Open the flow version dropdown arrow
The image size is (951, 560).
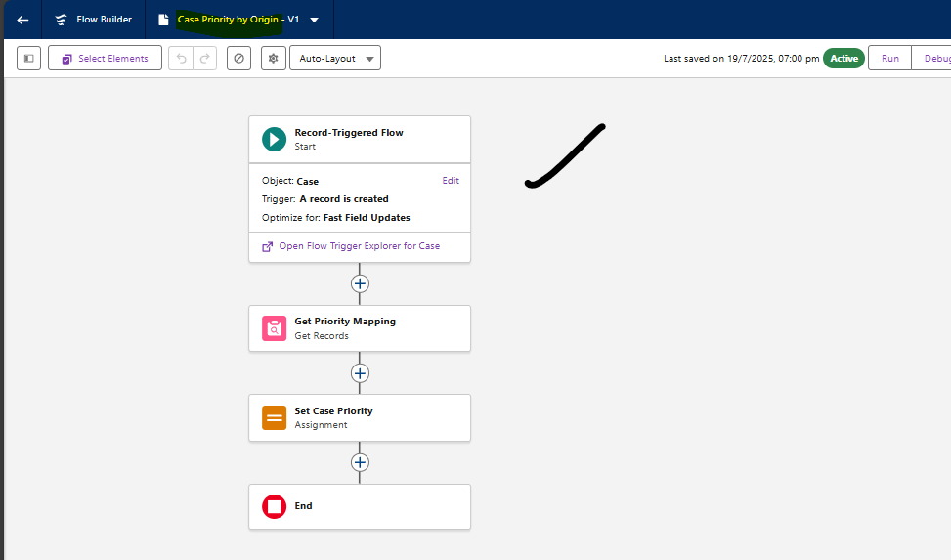pyautogui.click(x=314, y=20)
